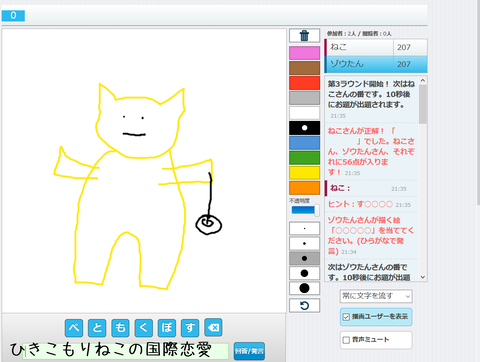Select the blue color swatch

point(304,143)
